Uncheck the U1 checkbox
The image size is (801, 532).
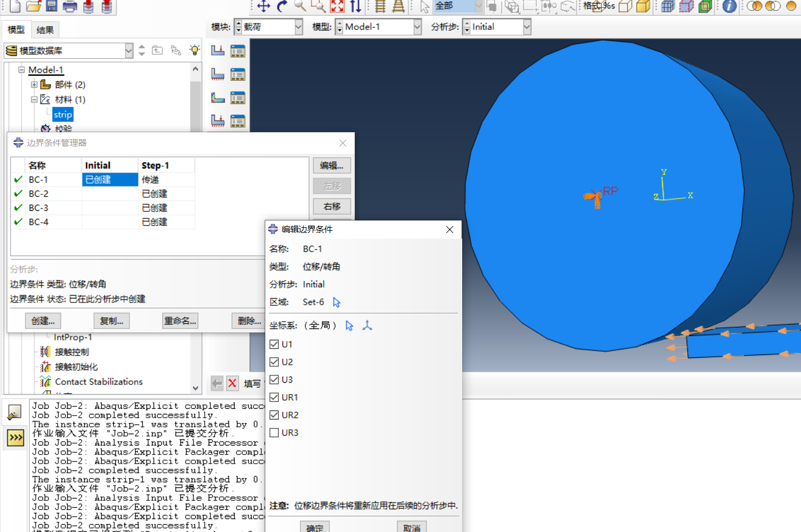click(x=274, y=344)
